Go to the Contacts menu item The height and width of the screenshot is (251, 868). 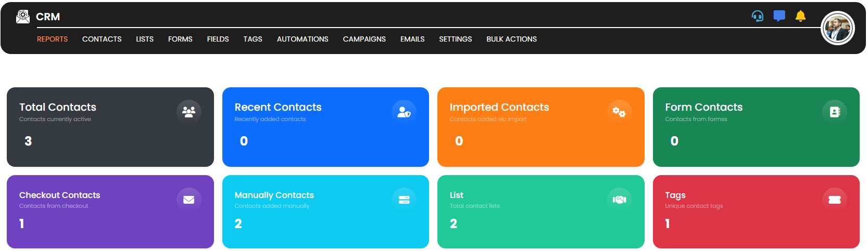coord(102,39)
